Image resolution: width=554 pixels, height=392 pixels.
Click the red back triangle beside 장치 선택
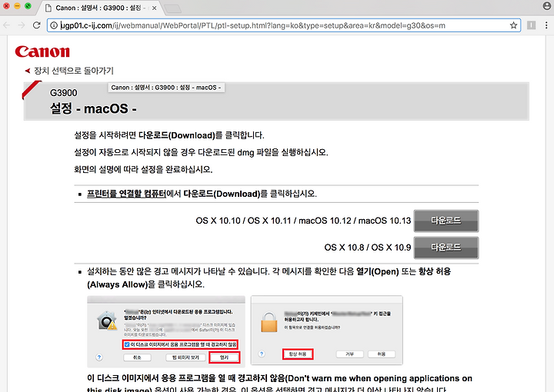tap(28, 71)
